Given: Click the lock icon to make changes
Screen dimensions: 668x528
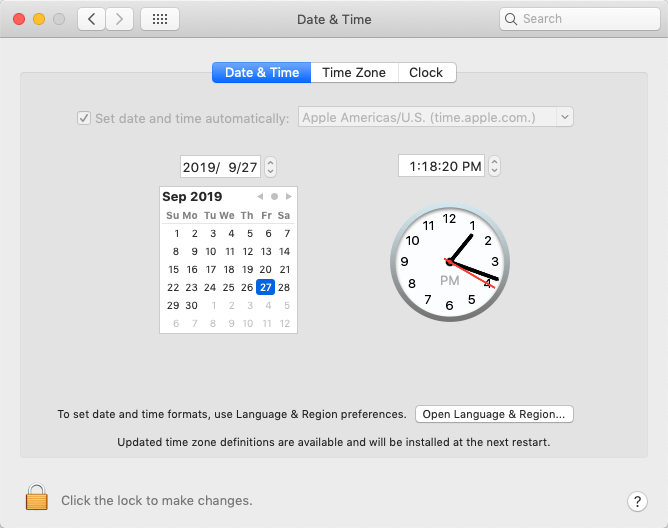Looking at the screenshot, I should 37,497.
